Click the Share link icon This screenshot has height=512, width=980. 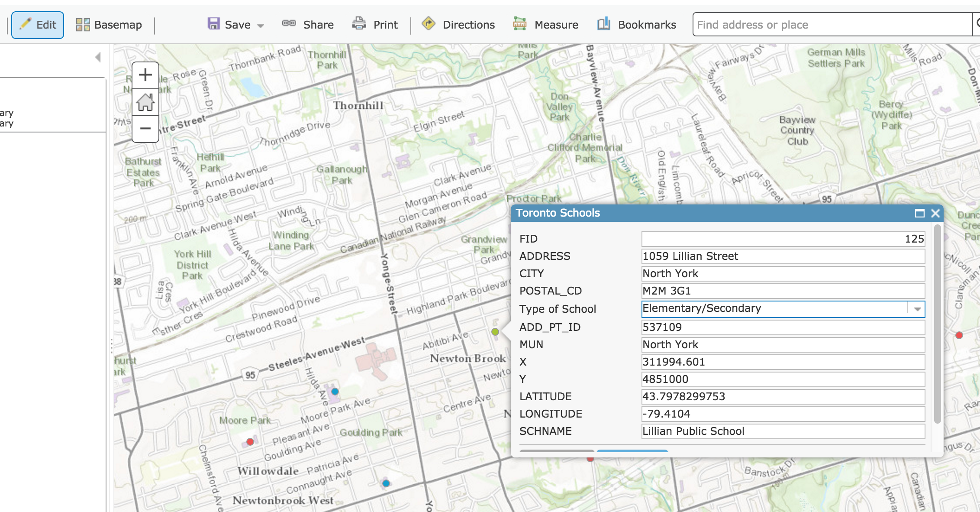289,23
